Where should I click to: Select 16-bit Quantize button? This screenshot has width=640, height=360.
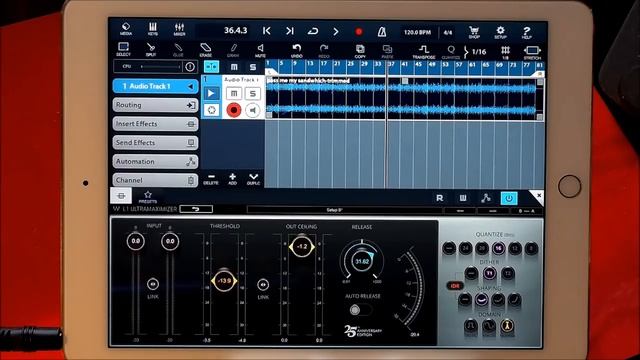[x=498, y=248]
